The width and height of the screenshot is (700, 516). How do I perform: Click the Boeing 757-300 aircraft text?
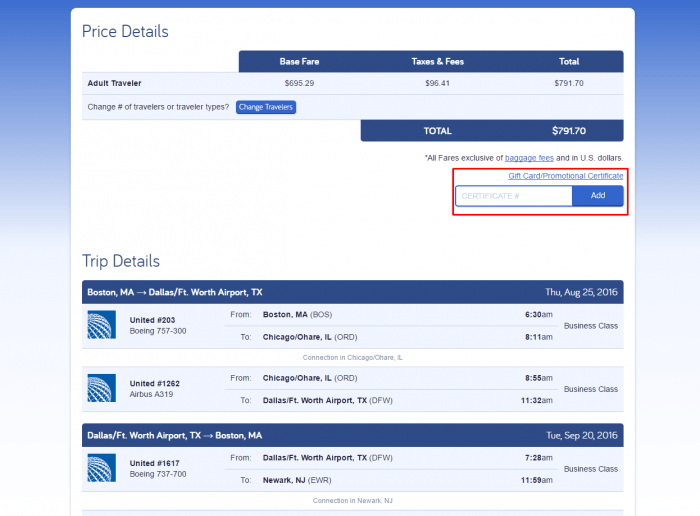coord(158,331)
